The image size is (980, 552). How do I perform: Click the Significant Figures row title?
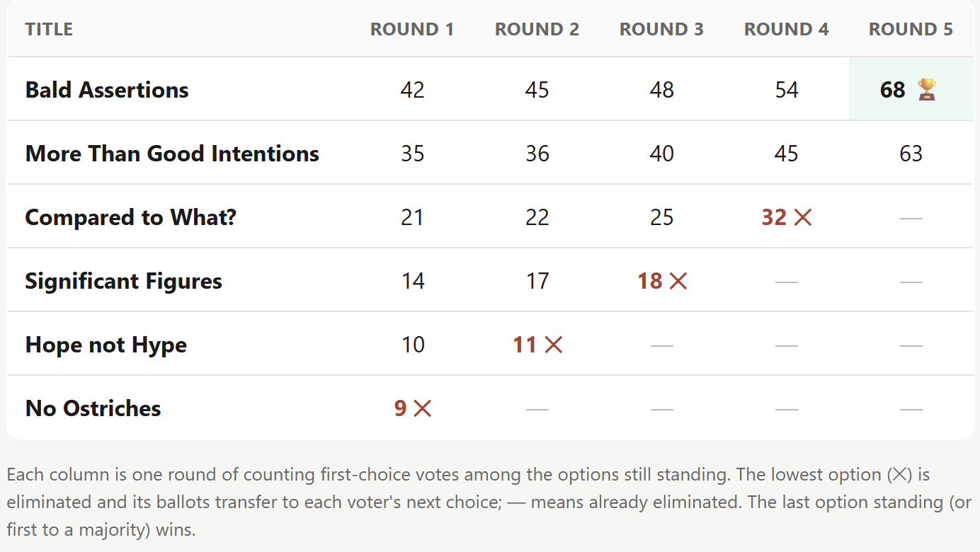pos(124,281)
